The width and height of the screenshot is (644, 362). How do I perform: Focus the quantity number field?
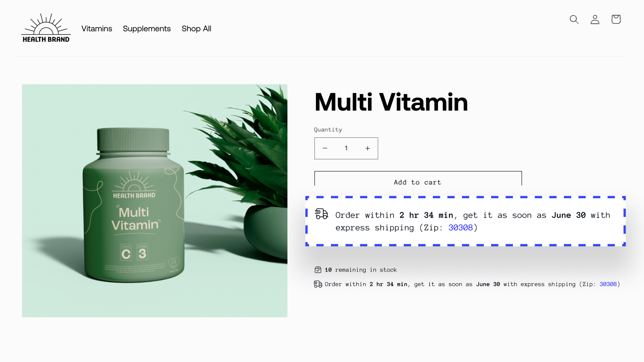point(346,148)
